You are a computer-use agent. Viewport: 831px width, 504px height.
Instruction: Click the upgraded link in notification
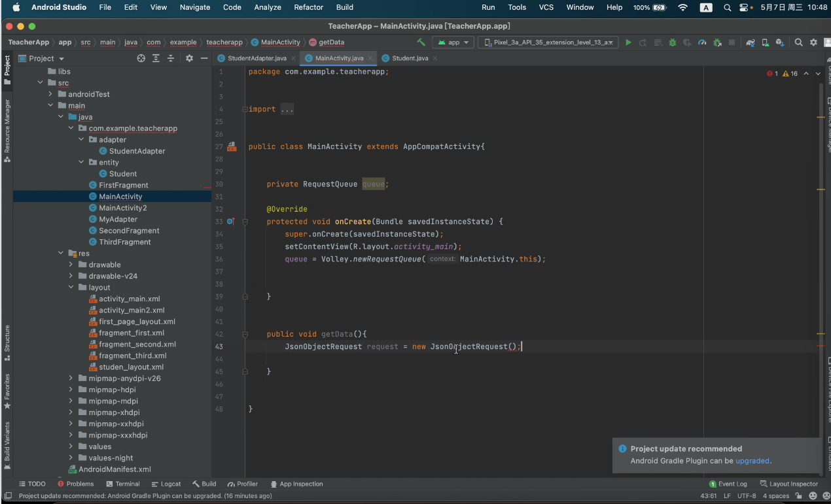pyautogui.click(x=752, y=461)
